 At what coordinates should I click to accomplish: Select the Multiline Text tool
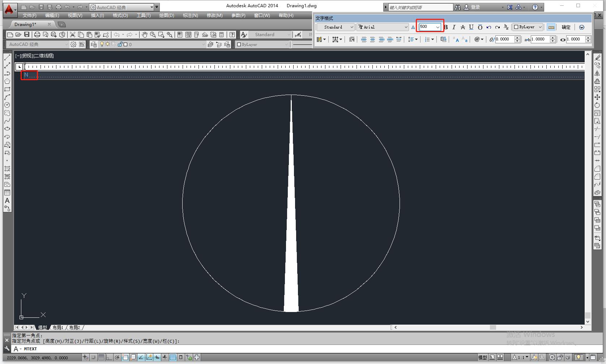[7, 201]
